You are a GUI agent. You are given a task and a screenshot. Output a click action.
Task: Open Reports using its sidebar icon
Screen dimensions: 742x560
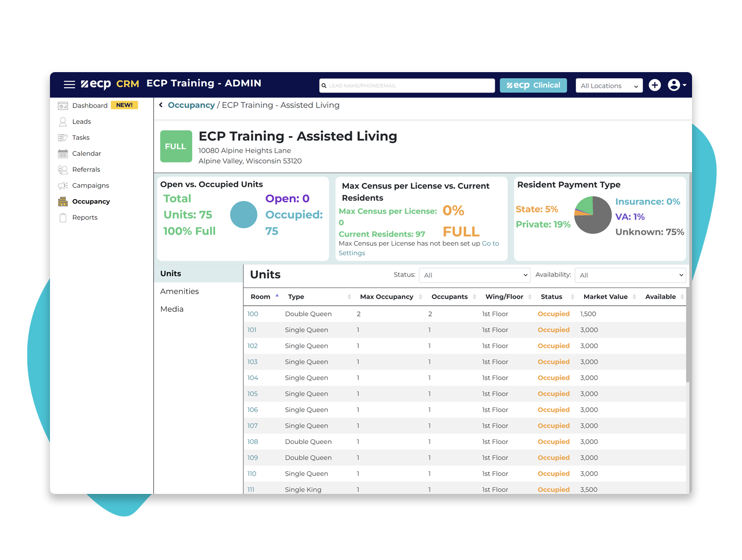click(x=63, y=217)
